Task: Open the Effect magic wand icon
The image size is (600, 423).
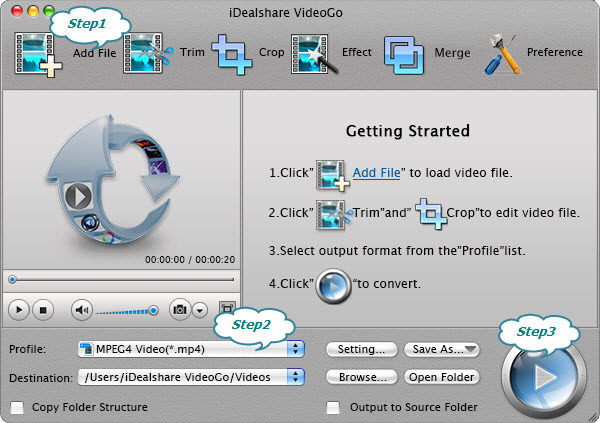Action: (315, 54)
